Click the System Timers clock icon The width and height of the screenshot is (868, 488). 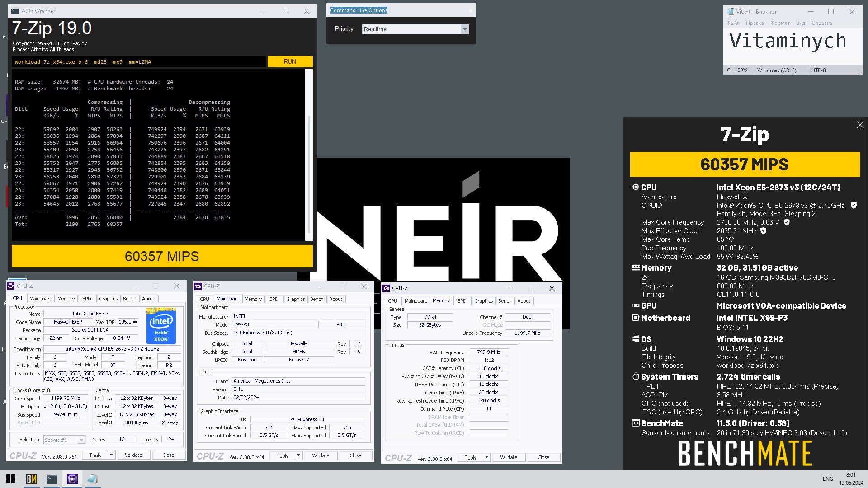pos(636,376)
